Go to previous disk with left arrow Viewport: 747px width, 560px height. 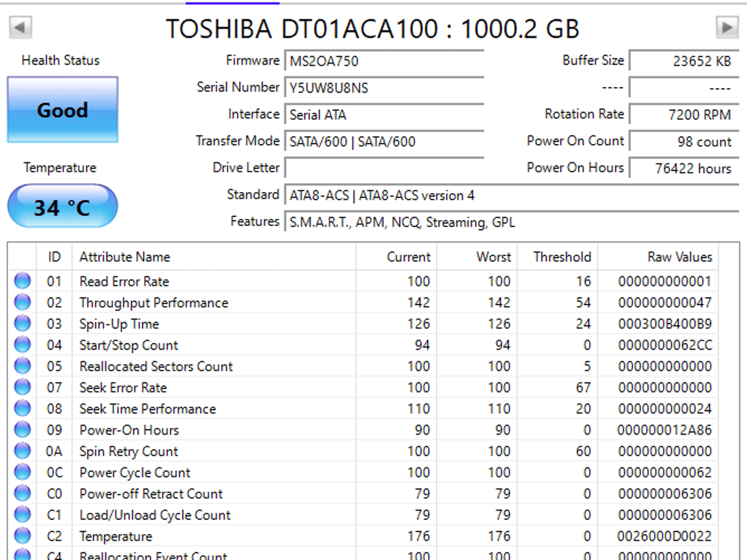pos(20,27)
